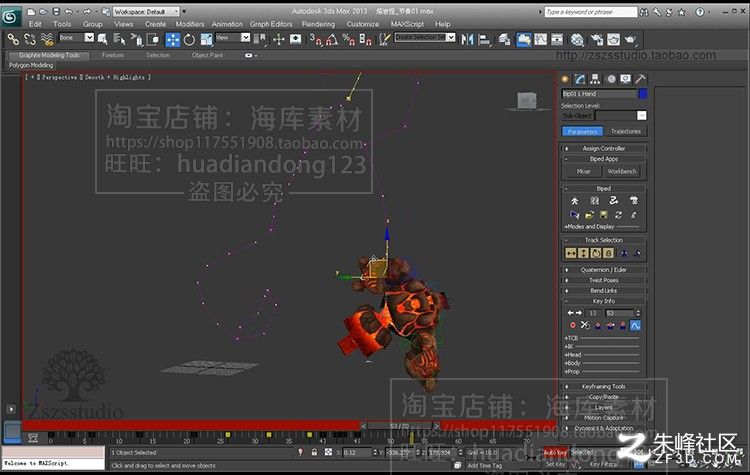Open the Rendering menu
This screenshot has height=475, width=750.
(319, 24)
